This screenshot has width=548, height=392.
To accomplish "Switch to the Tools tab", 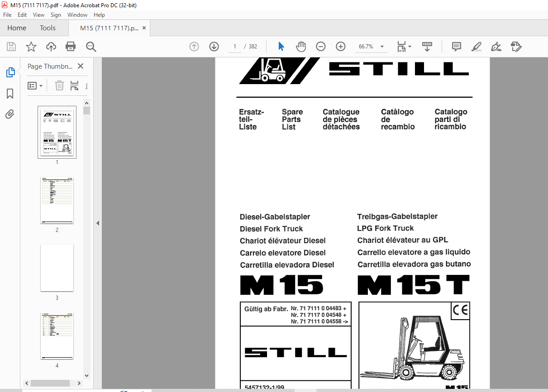I will (x=48, y=28).
